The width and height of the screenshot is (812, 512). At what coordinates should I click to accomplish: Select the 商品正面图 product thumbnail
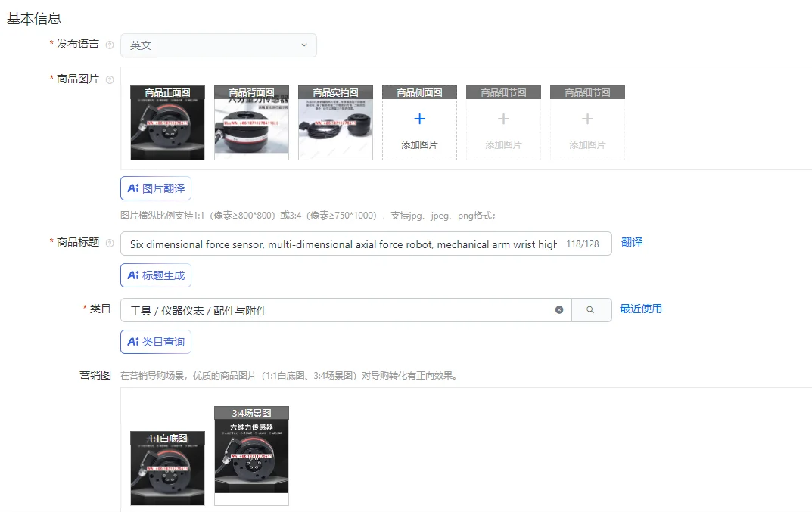point(167,123)
